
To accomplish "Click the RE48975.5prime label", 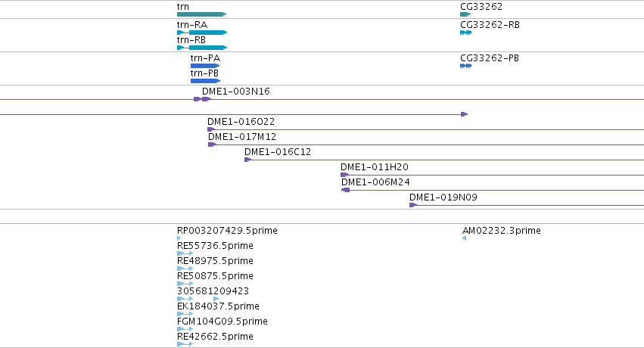I will tap(215, 261).
